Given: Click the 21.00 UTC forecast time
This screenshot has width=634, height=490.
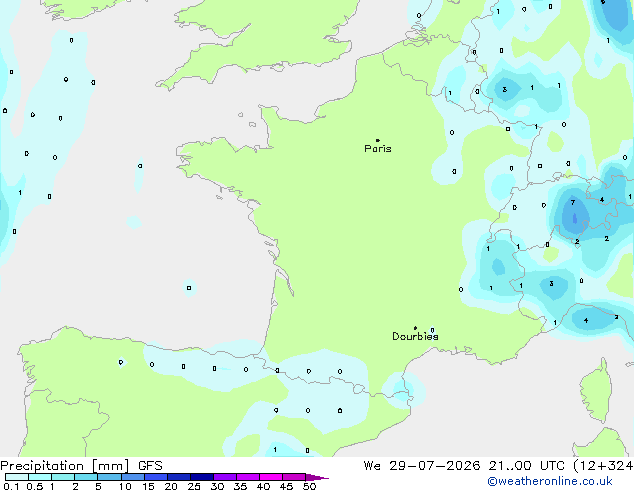Looking at the screenshot, I should pyautogui.click(x=526, y=466).
